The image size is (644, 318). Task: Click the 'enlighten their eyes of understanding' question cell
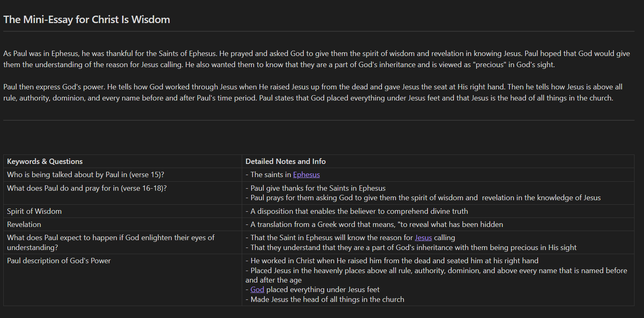click(x=111, y=242)
